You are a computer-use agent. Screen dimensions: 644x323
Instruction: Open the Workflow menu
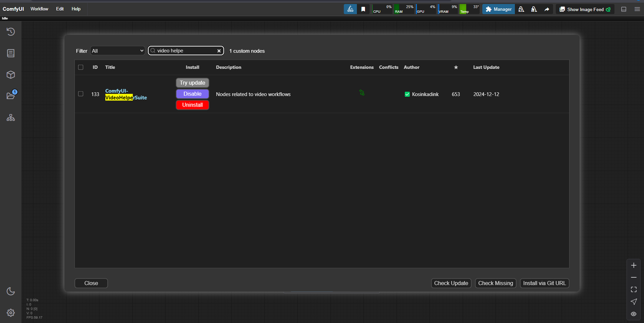pos(39,9)
